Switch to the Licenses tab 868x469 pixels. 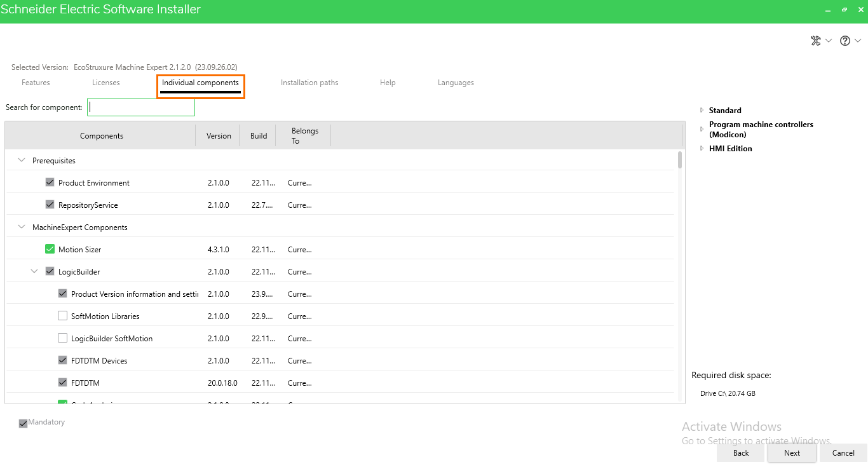106,83
